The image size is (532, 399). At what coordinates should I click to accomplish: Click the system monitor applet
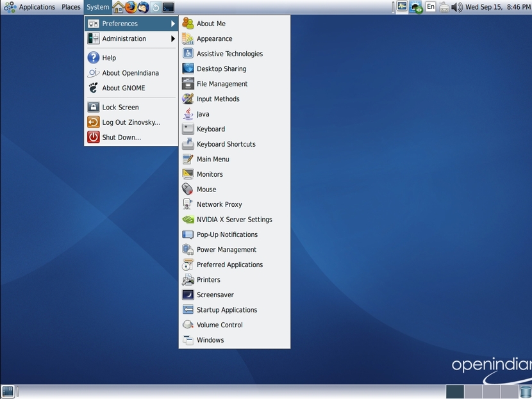click(402, 7)
